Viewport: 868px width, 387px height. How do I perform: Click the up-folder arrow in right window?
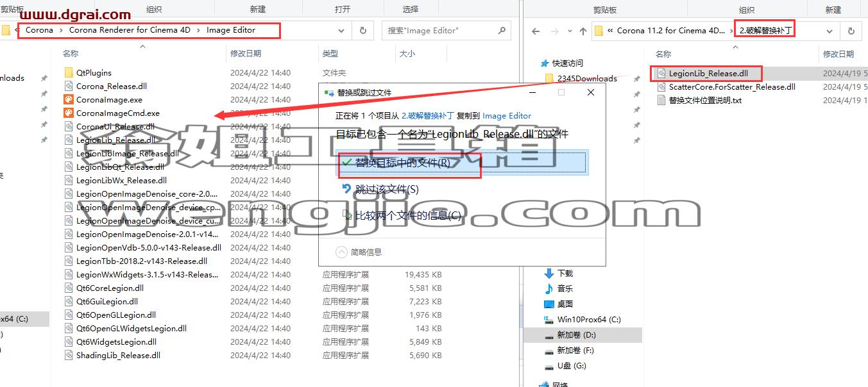click(583, 31)
